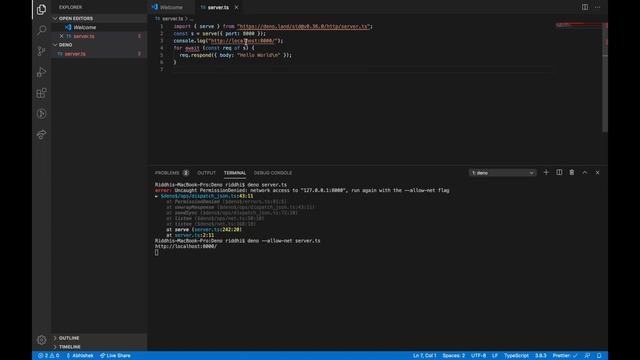Click editor line 7 empty line

(363, 69)
